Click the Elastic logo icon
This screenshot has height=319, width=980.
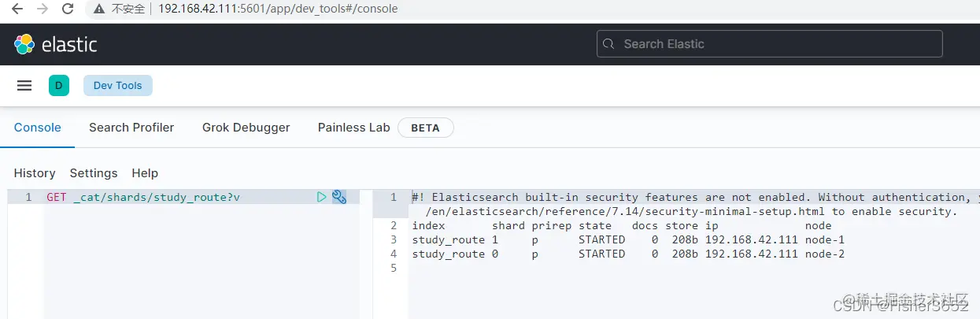click(x=24, y=44)
